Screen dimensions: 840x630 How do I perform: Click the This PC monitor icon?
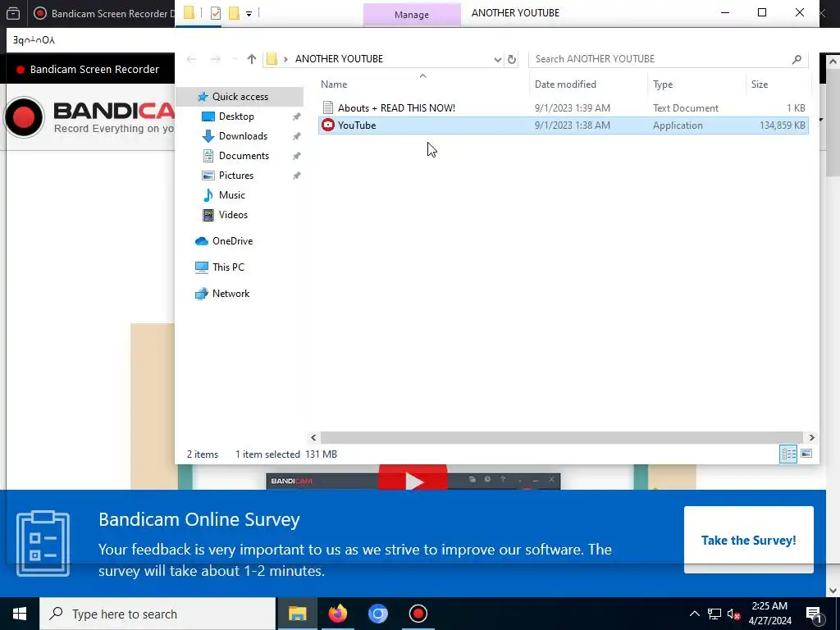click(202, 267)
